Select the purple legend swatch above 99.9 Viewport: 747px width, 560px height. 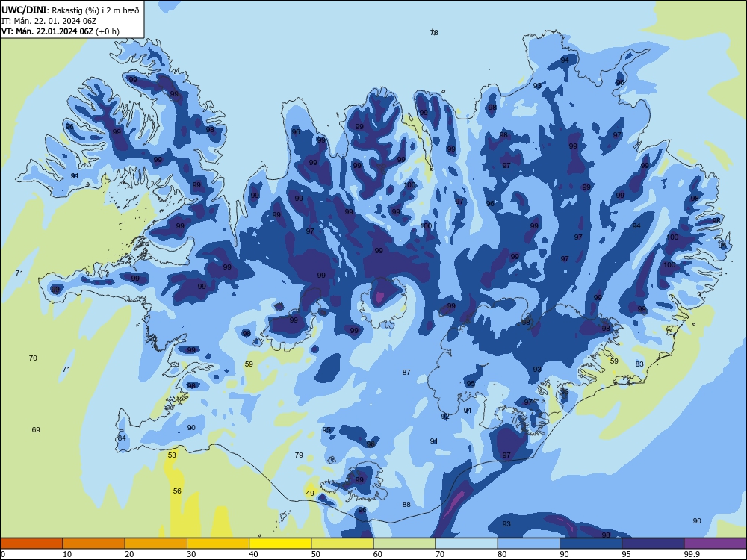715,544
